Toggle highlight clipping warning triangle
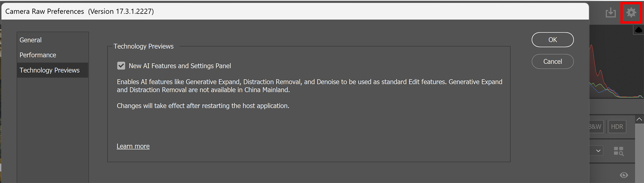This screenshot has height=183, width=644. pyautogui.click(x=639, y=30)
